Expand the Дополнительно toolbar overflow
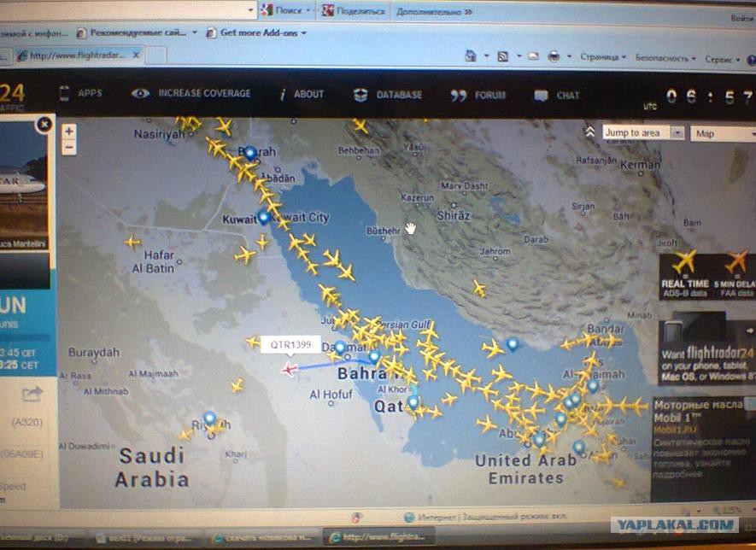 coord(434,12)
